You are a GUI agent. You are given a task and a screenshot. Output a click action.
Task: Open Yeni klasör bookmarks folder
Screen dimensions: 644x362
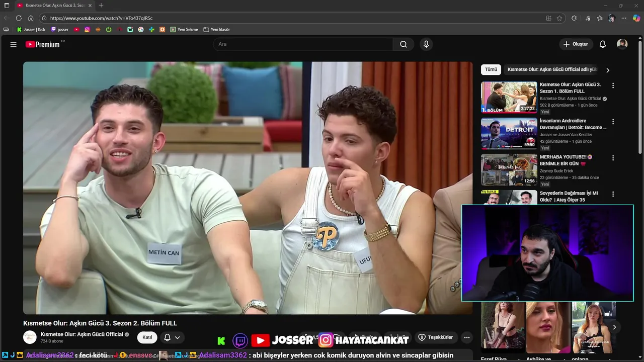(x=217, y=30)
